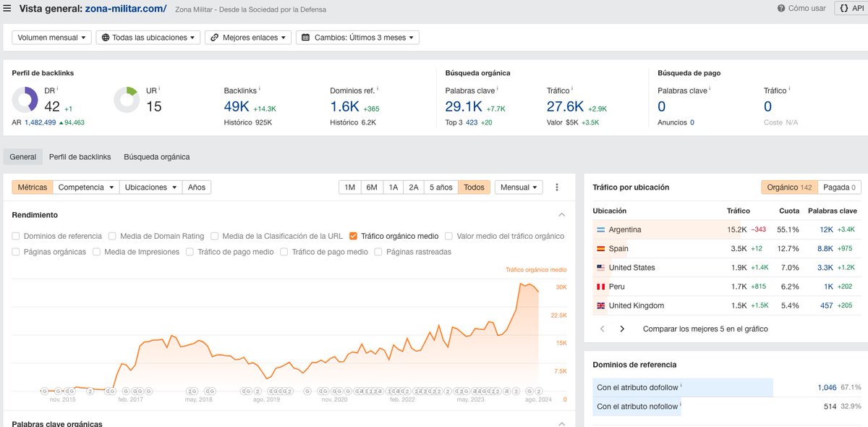This screenshot has width=868, height=427.
Task: Select the 1A time range
Action: (x=393, y=187)
